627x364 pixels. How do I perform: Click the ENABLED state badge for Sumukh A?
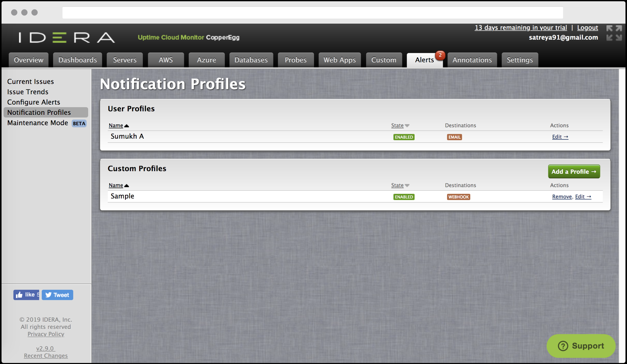point(404,137)
